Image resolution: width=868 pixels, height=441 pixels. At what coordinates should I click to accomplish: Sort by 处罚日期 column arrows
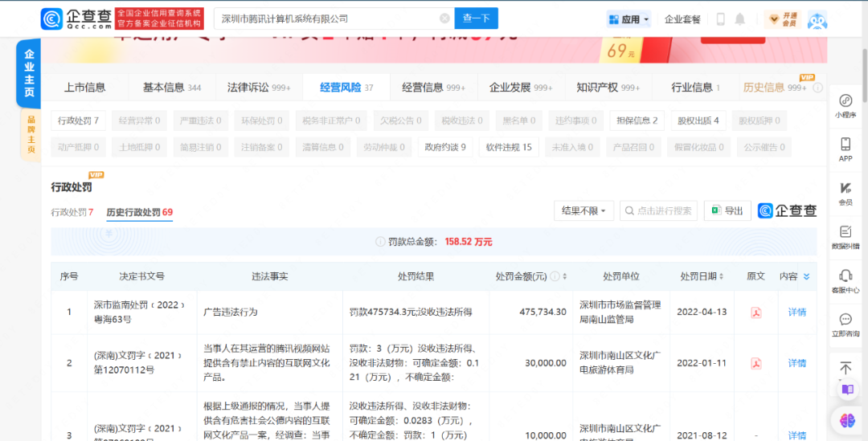click(721, 276)
